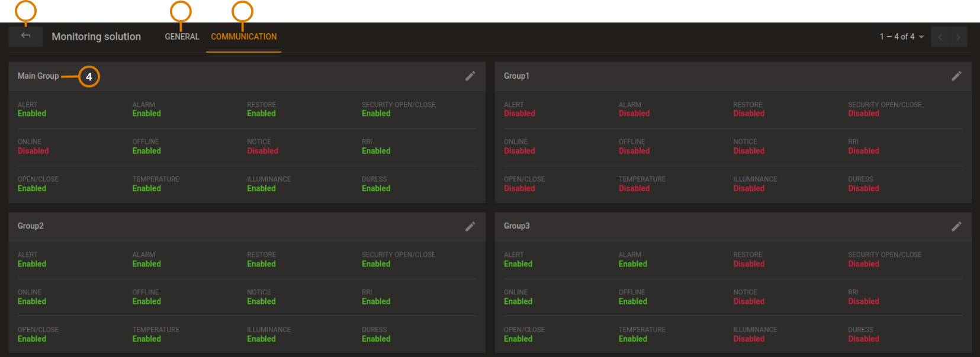Open the Group2 pencil edit icon
Screen dimensions: 980x357
pyautogui.click(x=470, y=226)
